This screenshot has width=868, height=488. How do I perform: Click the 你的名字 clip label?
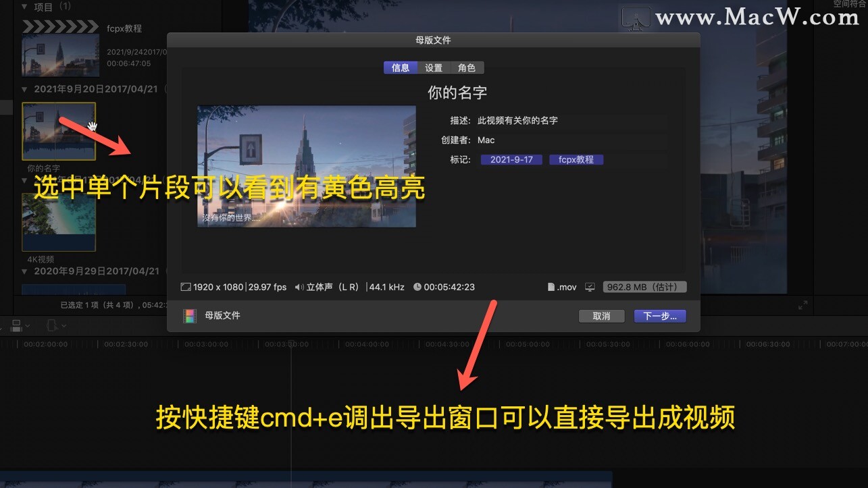click(x=43, y=168)
